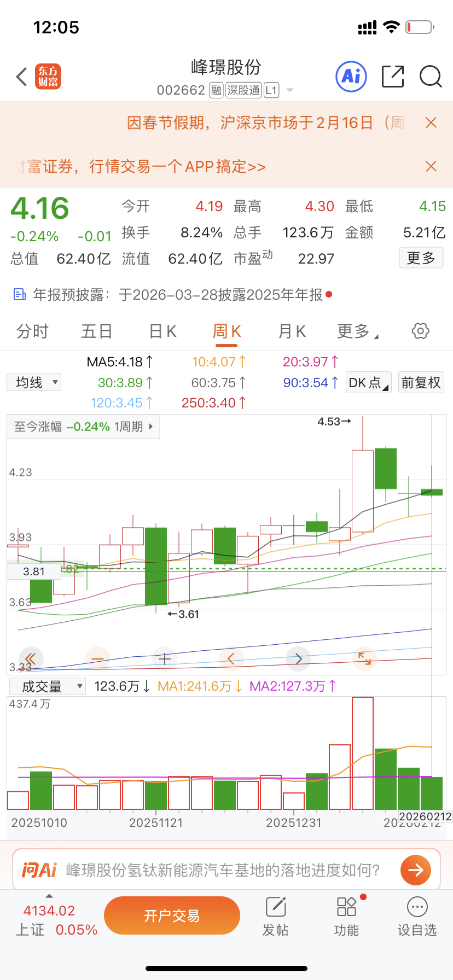Viewport: 453px width, 980px height.
Task: Zoom in chart with plus button
Action: coord(164,658)
